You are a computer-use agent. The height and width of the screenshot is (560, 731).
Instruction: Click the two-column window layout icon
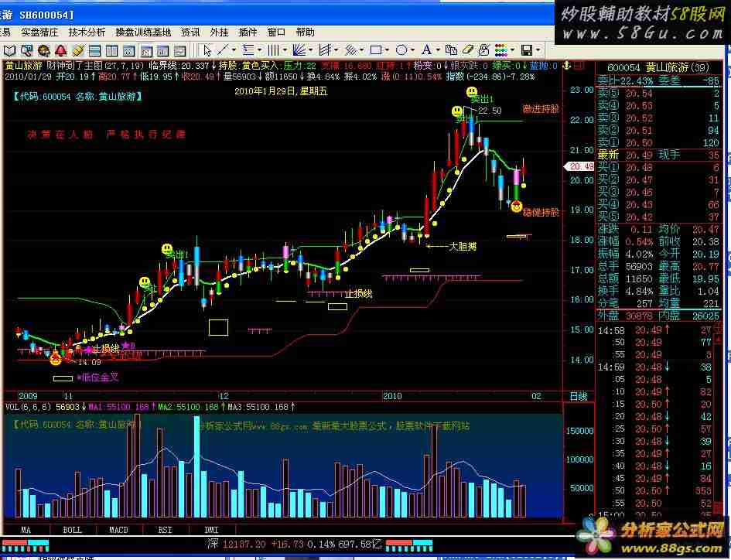pyautogui.click(x=112, y=50)
